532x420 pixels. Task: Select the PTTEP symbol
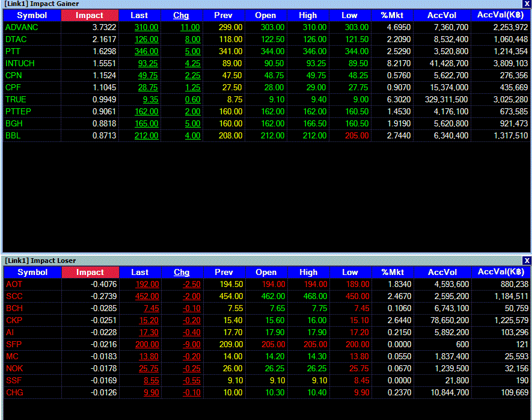[18, 112]
